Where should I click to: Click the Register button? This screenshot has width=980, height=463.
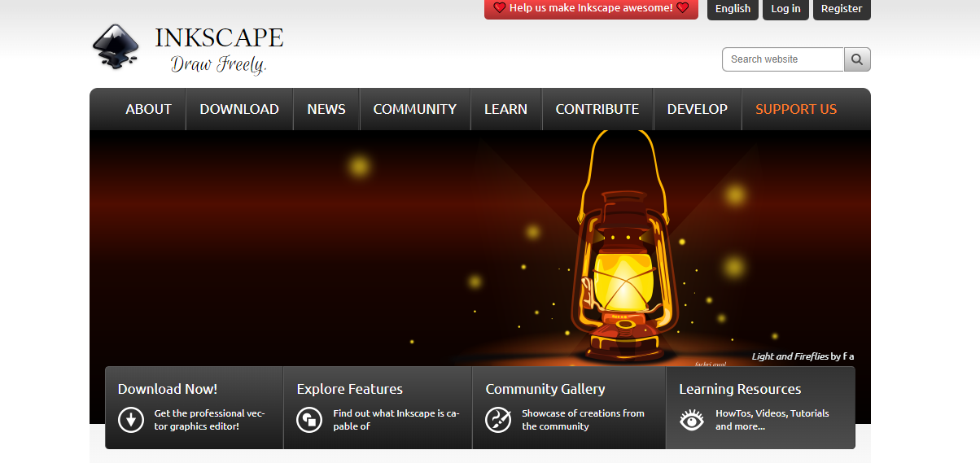[842, 9]
